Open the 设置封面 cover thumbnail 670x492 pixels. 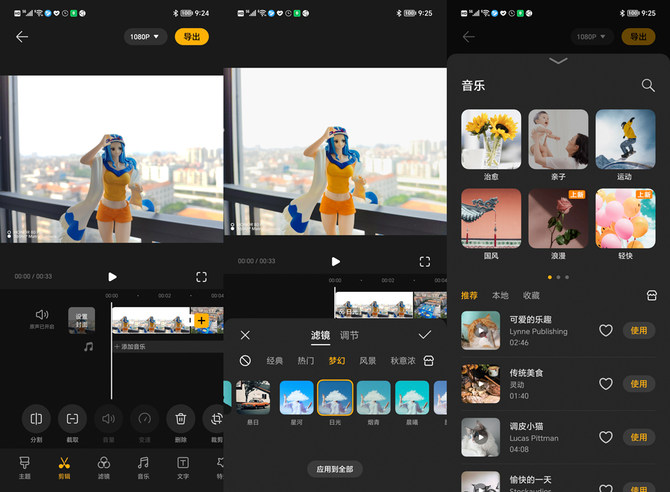(82, 320)
